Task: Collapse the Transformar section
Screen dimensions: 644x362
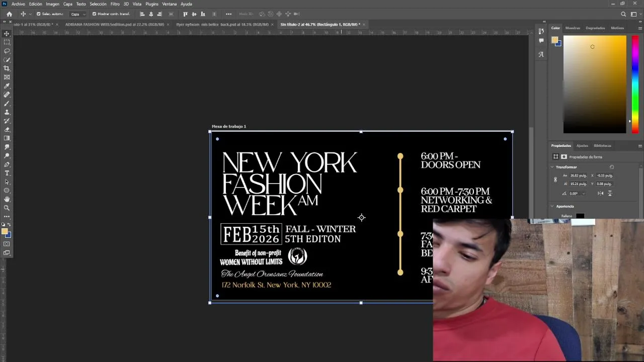Action: tap(552, 167)
